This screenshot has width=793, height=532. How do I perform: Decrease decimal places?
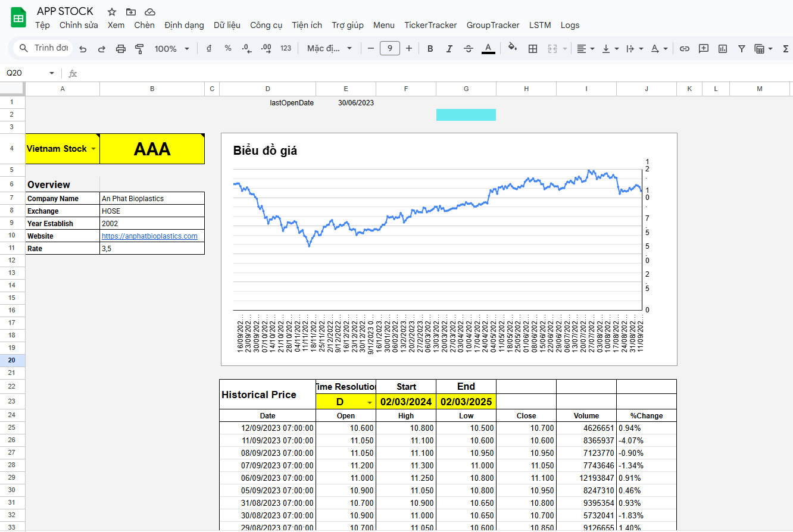click(247, 48)
